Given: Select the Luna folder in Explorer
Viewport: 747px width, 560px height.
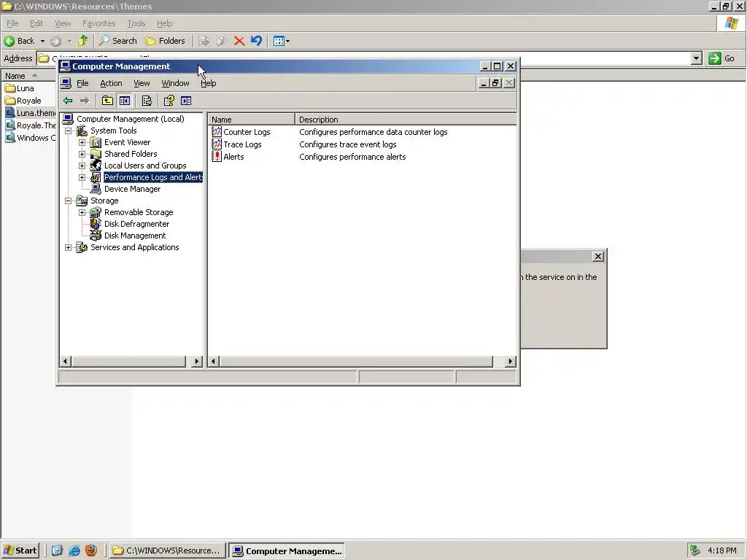Looking at the screenshot, I should point(20,88).
